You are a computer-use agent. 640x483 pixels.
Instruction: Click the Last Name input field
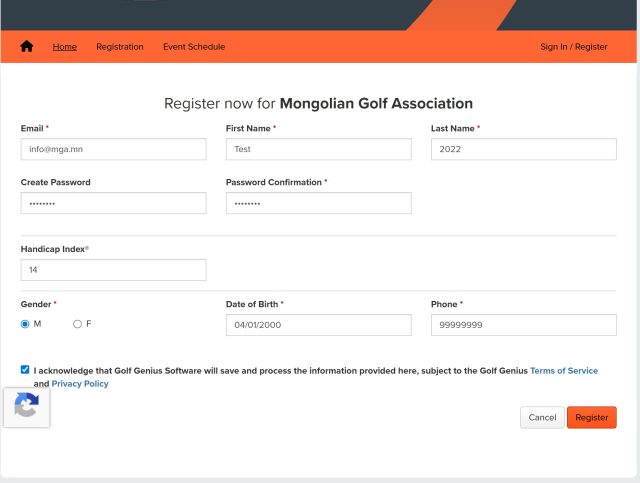tap(523, 149)
